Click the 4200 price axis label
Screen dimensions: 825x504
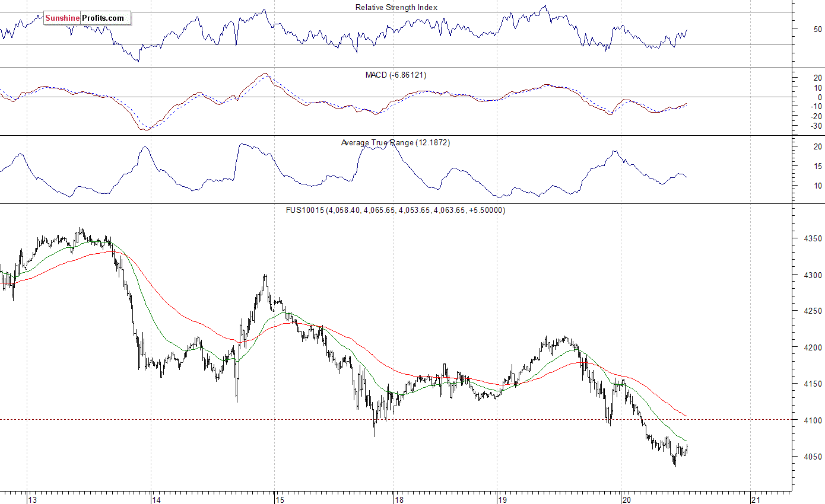pyautogui.click(x=813, y=347)
